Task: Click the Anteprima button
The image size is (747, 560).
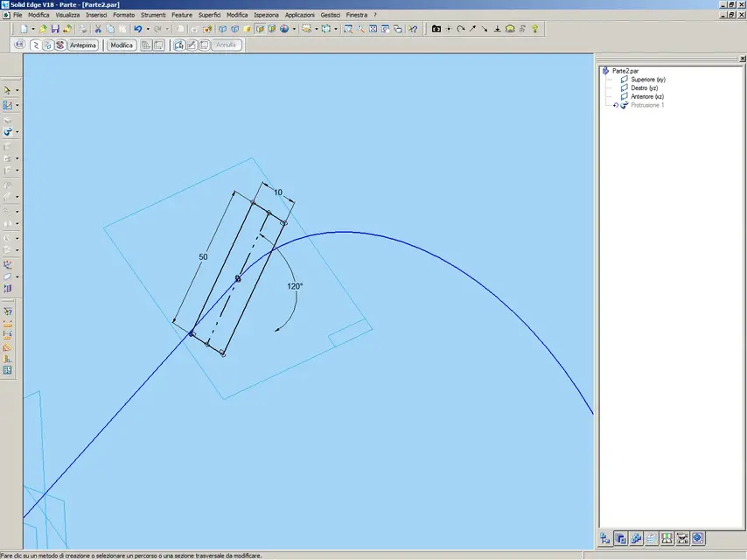Action: pos(83,45)
